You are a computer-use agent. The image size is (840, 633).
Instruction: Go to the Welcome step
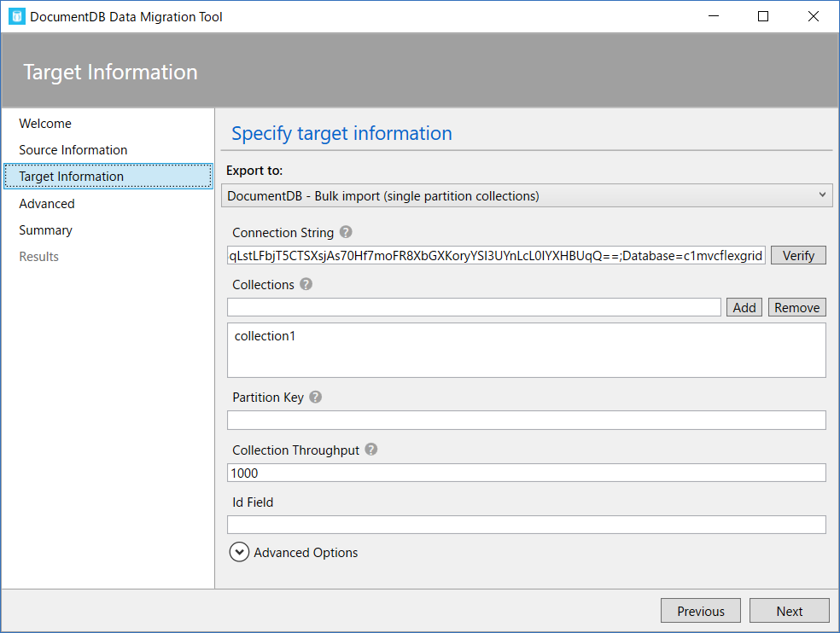point(45,123)
